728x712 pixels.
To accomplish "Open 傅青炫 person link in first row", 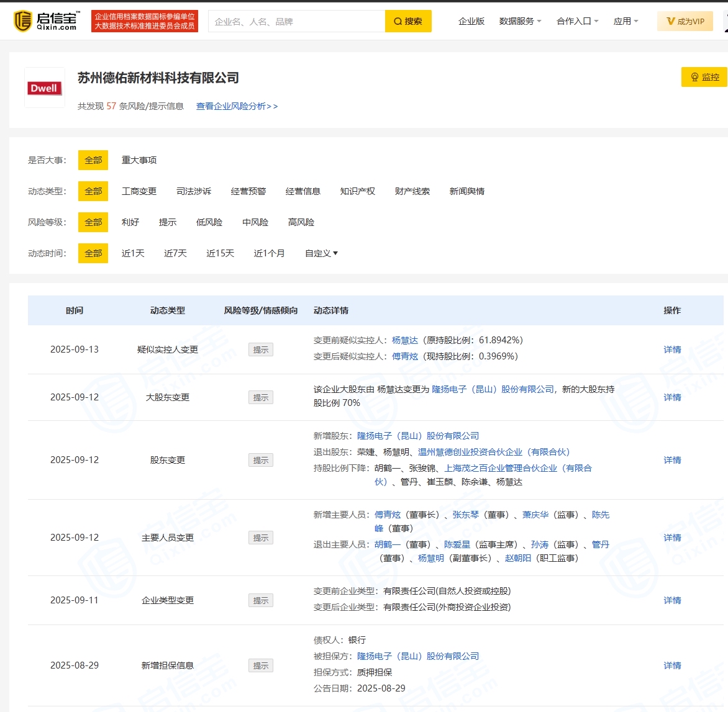I will (405, 356).
